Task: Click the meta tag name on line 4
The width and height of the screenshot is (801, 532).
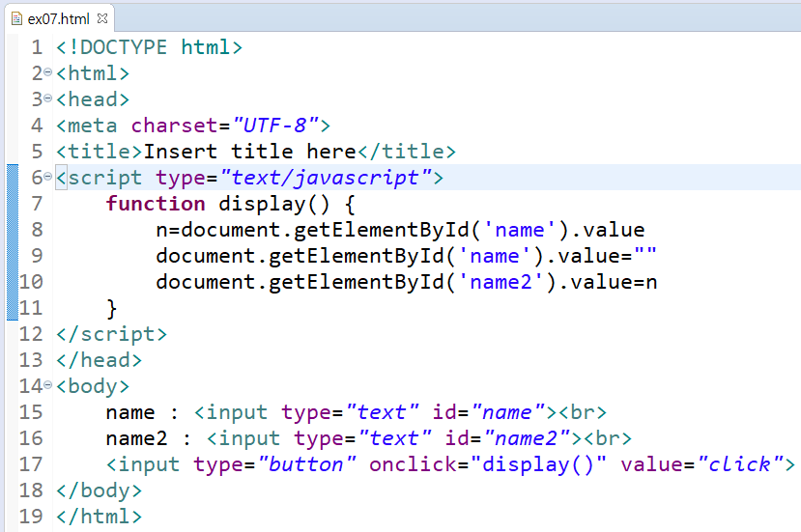Action: pos(92,126)
